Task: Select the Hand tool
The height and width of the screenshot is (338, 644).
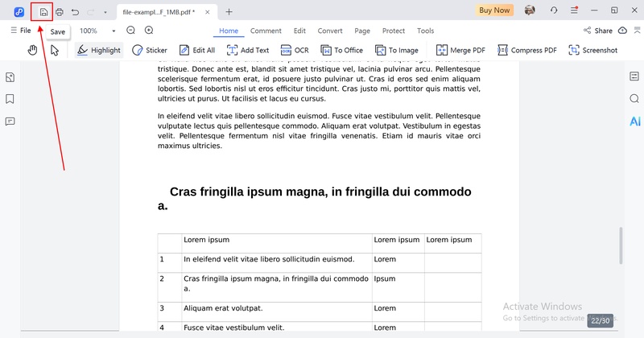Action: click(x=33, y=50)
